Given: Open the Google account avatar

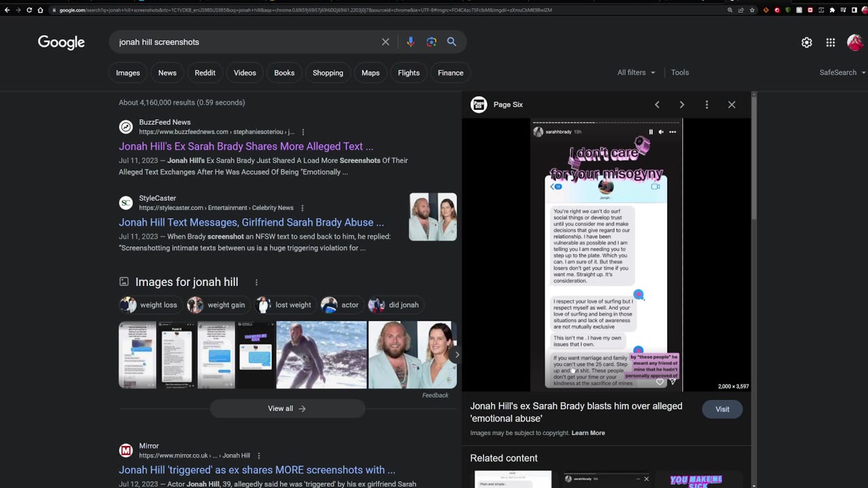Looking at the screenshot, I should [855, 42].
